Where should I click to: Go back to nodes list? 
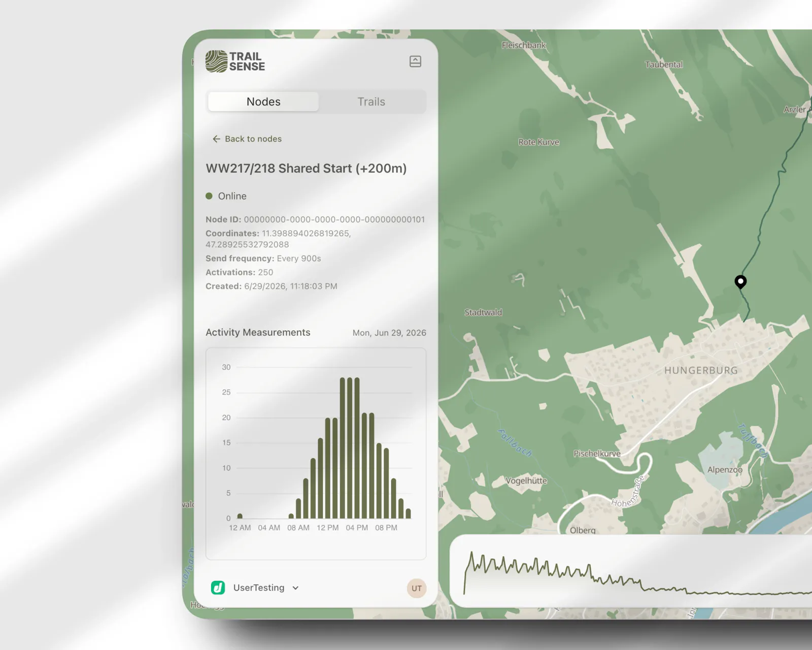point(247,139)
